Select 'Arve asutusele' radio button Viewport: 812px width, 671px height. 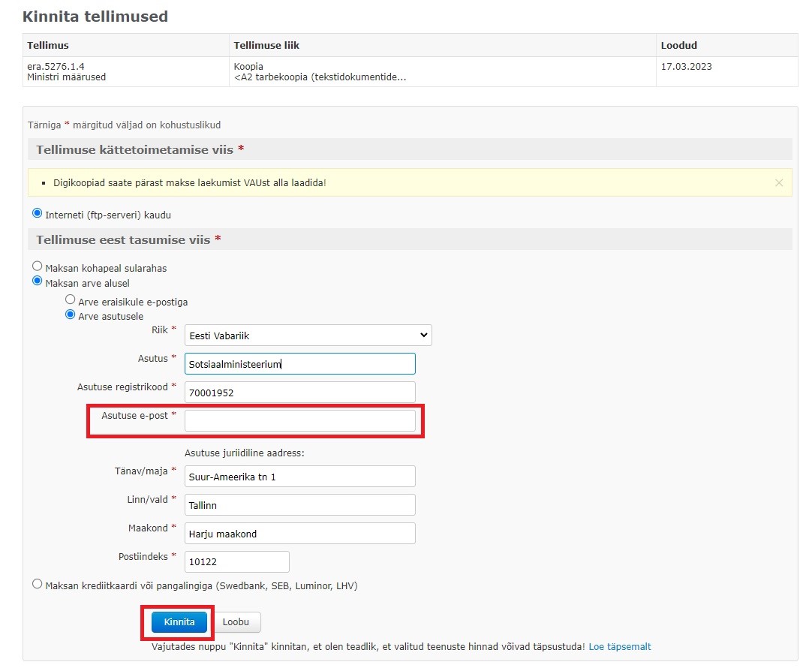pos(71,314)
